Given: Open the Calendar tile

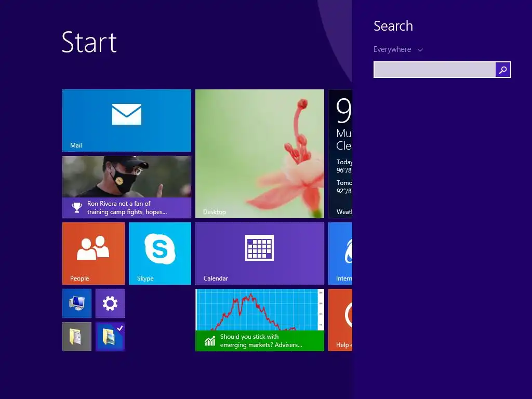Looking at the screenshot, I should point(260,254).
